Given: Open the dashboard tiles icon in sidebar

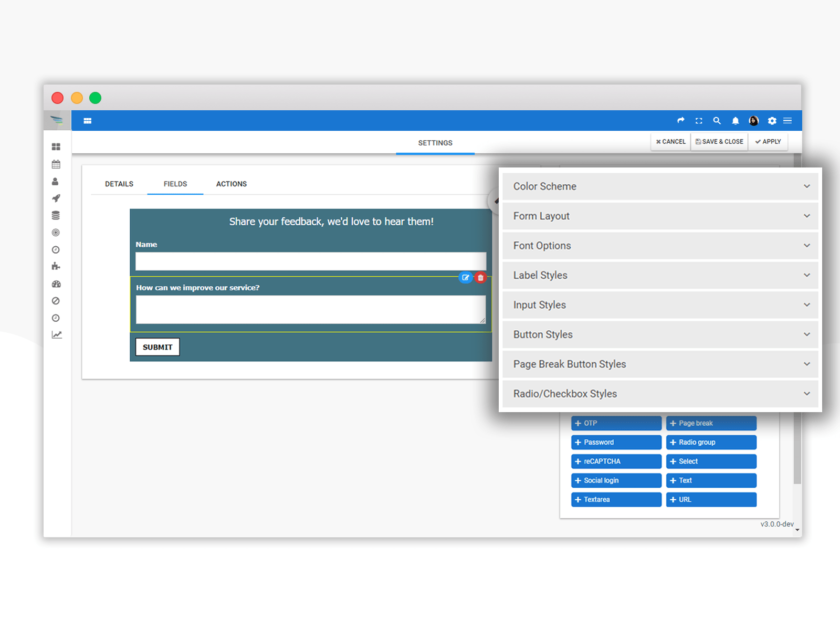Looking at the screenshot, I should [56, 147].
